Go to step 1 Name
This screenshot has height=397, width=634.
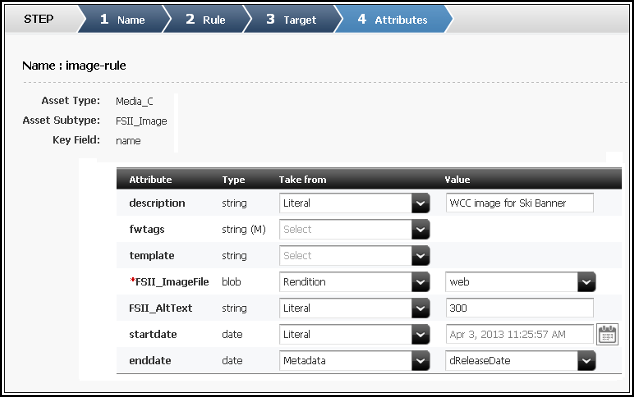(x=122, y=19)
